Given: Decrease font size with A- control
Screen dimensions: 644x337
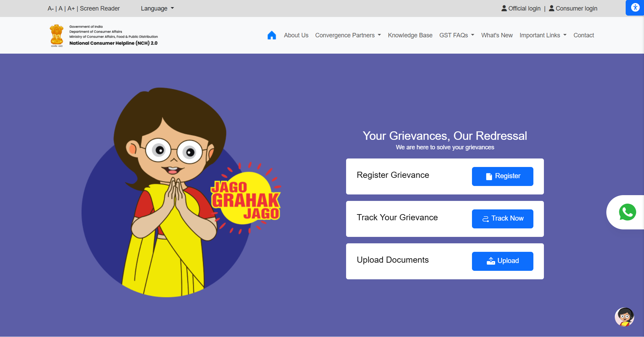Looking at the screenshot, I should coord(51,8).
